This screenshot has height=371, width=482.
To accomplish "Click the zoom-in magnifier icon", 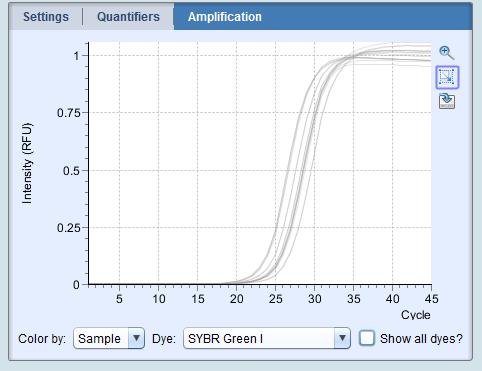I will click(x=447, y=53).
